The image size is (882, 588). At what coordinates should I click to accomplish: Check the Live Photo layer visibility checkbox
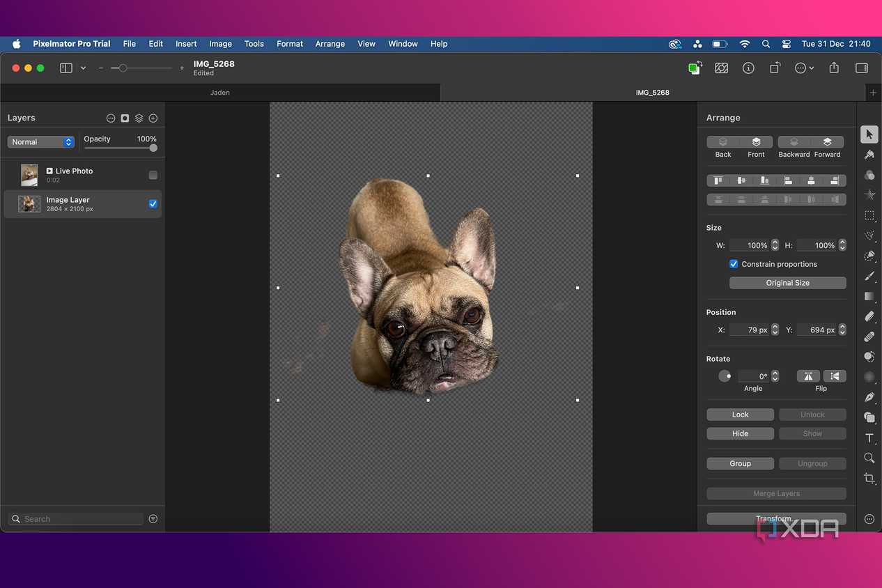[x=153, y=175]
